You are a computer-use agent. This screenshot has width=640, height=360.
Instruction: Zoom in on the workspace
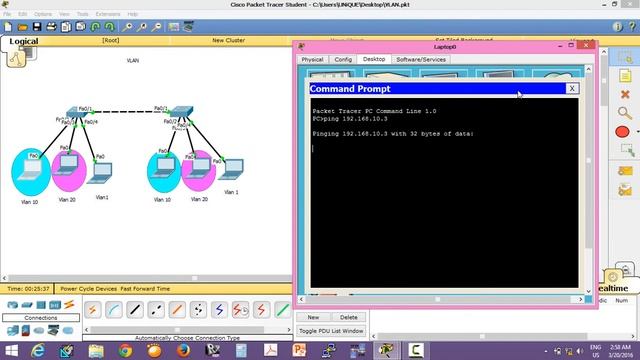(x=127, y=27)
